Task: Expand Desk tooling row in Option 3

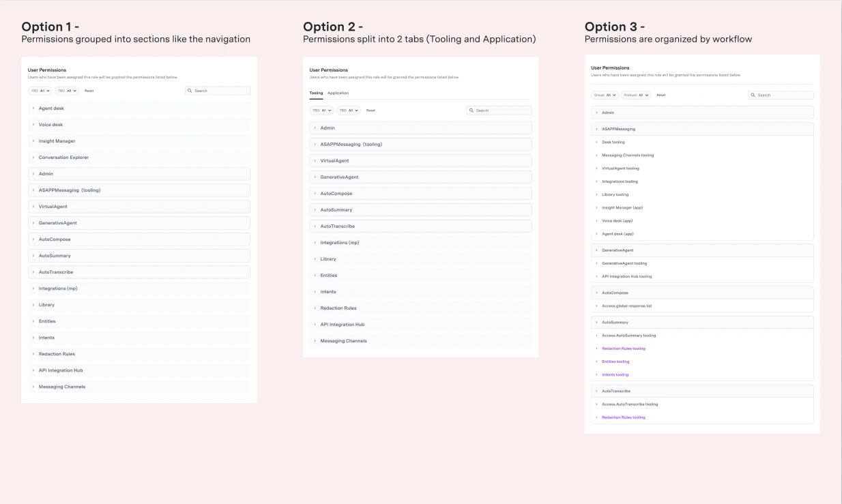Action: (x=702, y=143)
